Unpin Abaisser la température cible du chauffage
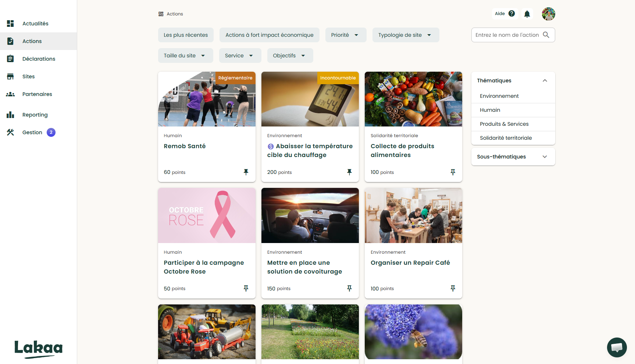Viewport: 635px width, 364px height. click(x=349, y=172)
